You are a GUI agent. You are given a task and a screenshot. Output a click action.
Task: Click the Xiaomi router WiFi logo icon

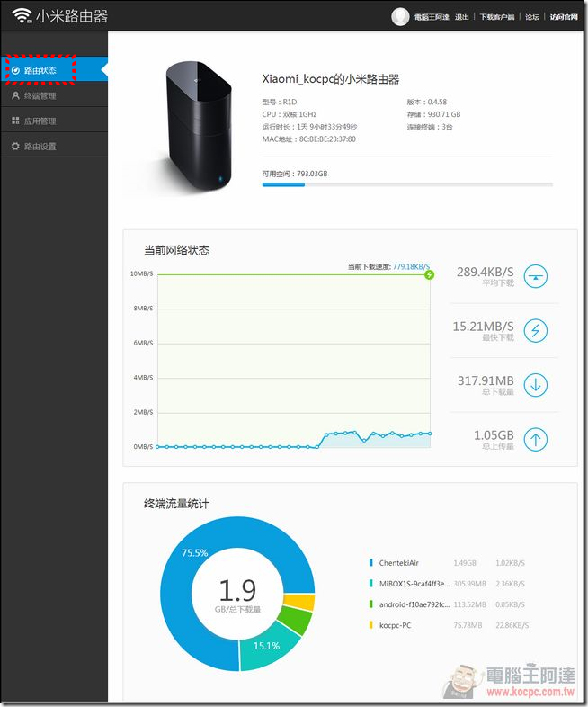pyautogui.click(x=22, y=16)
